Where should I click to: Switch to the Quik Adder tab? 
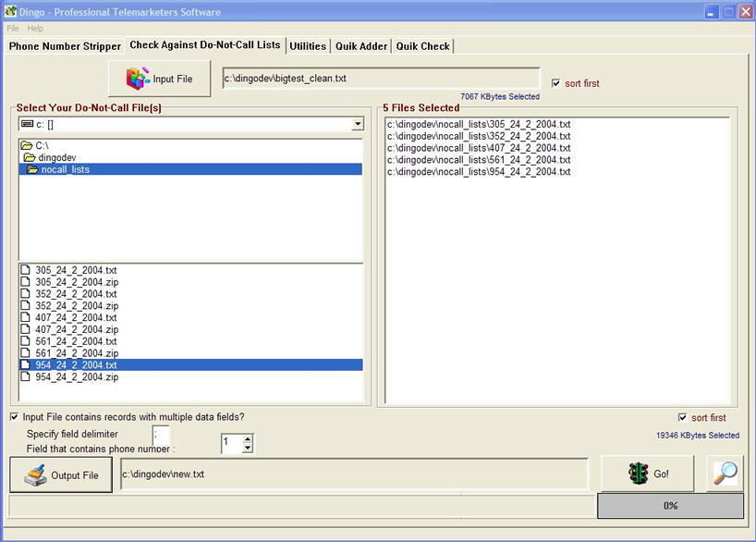(x=361, y=46)
